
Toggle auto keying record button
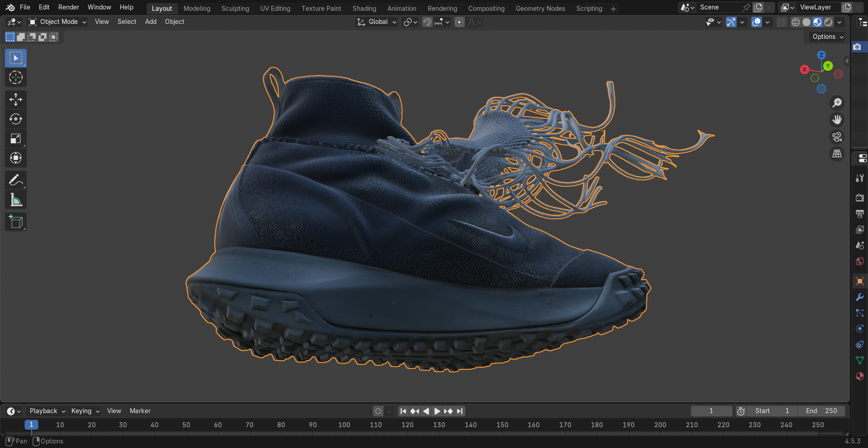pos(378,411)
